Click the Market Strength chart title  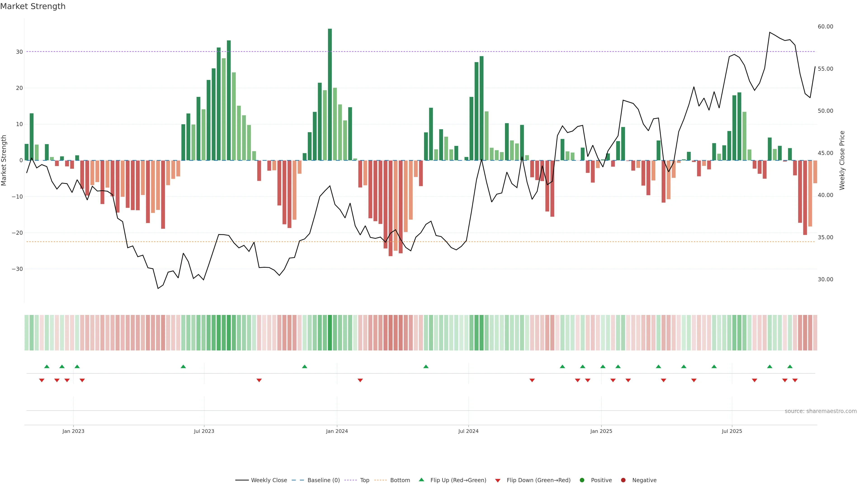(x=33, y=6)
